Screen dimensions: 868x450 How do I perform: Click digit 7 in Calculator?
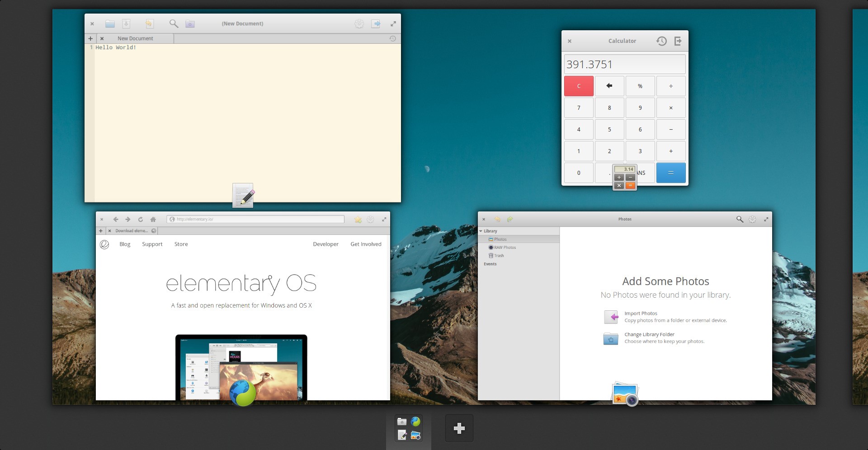(x=579, y=108)
